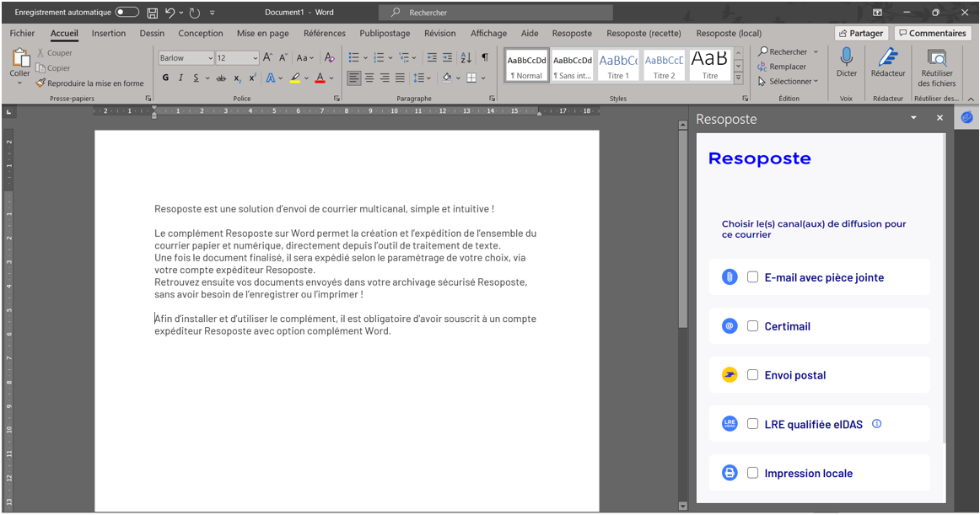Check the E-mail avec pièce jointe box
This screenshot has height=515, width=980.
(752, 277)
